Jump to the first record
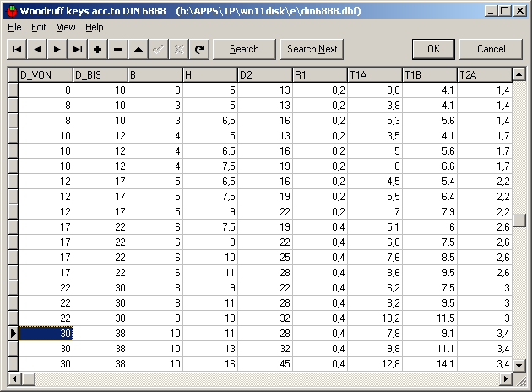 pos(17,49)
